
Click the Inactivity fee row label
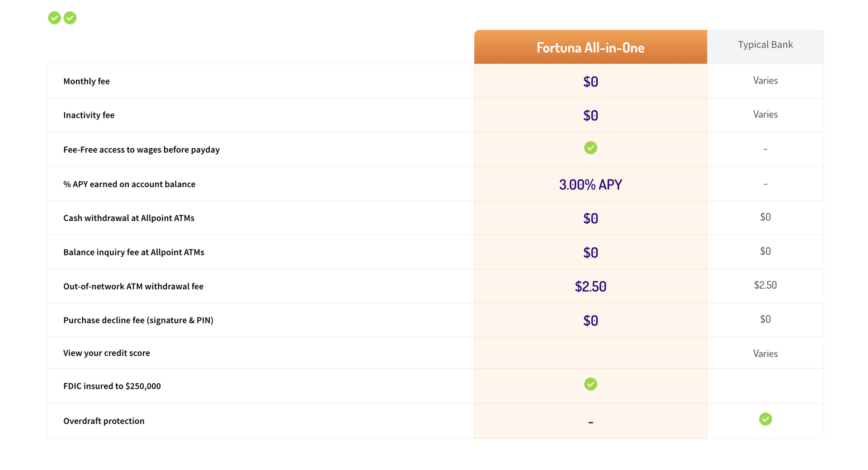click(x=89, y=115)
